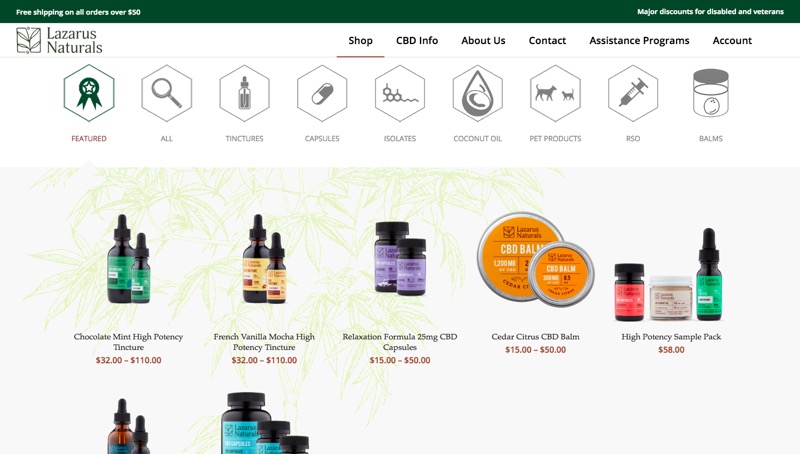Open Chocolate Mint High Potency Tincture link
Viewport: 800px width, 454px height.
click(x=129, y=342)
